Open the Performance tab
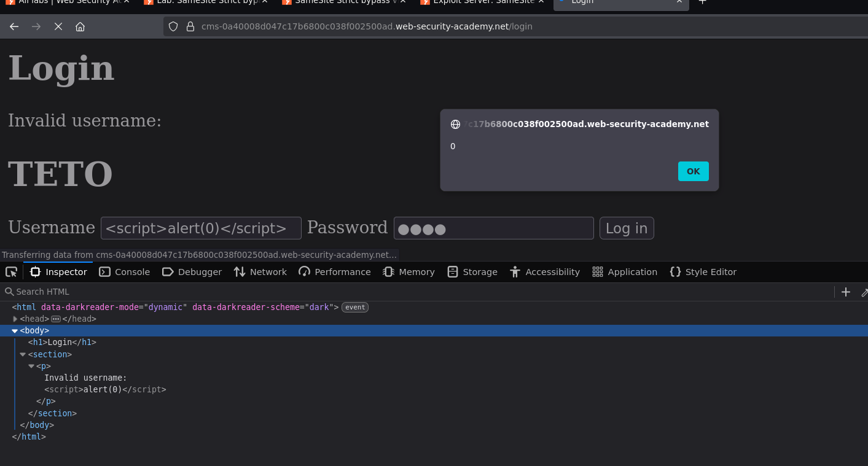This screenshot has height=466, width=868. (x=335, y=272)
